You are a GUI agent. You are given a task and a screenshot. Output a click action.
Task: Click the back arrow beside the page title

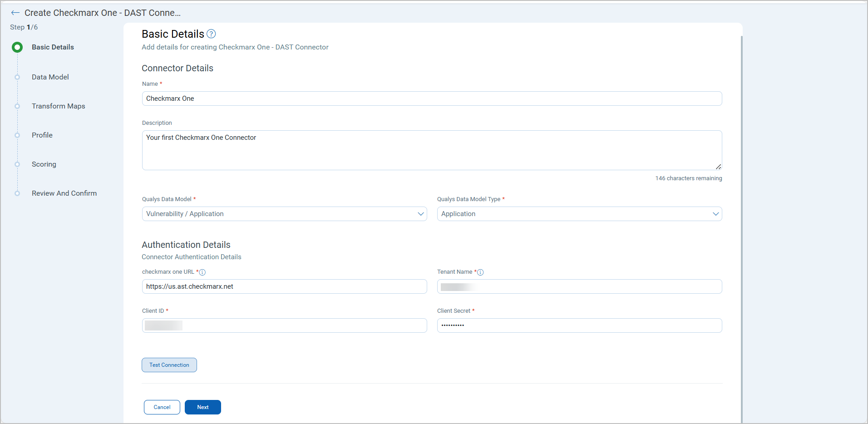(15, 13)
